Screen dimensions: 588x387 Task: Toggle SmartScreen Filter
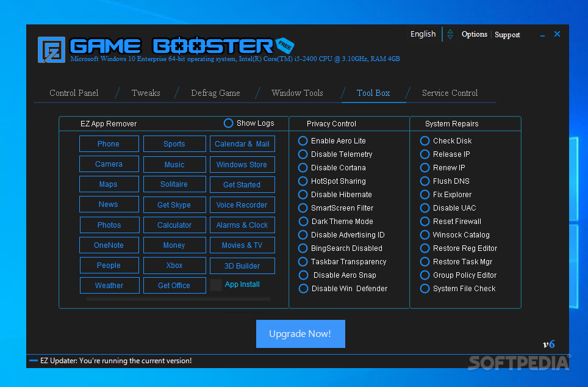coord(303,208)
